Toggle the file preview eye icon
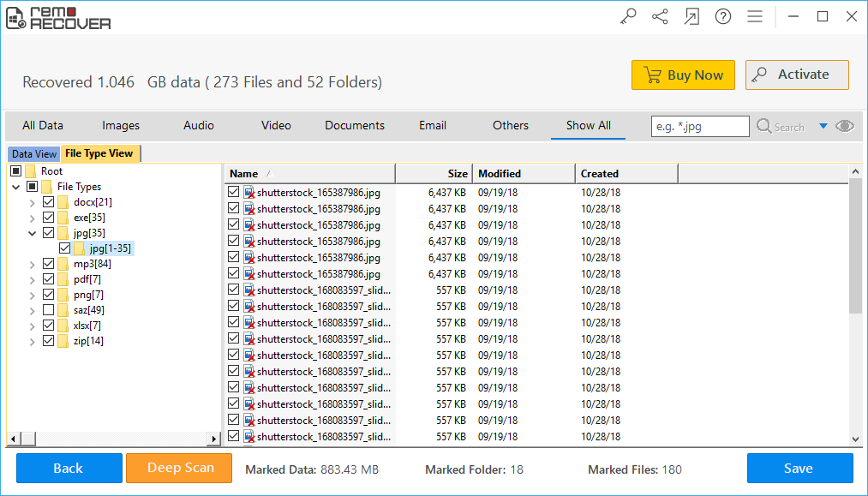 (x=845, y=126)
